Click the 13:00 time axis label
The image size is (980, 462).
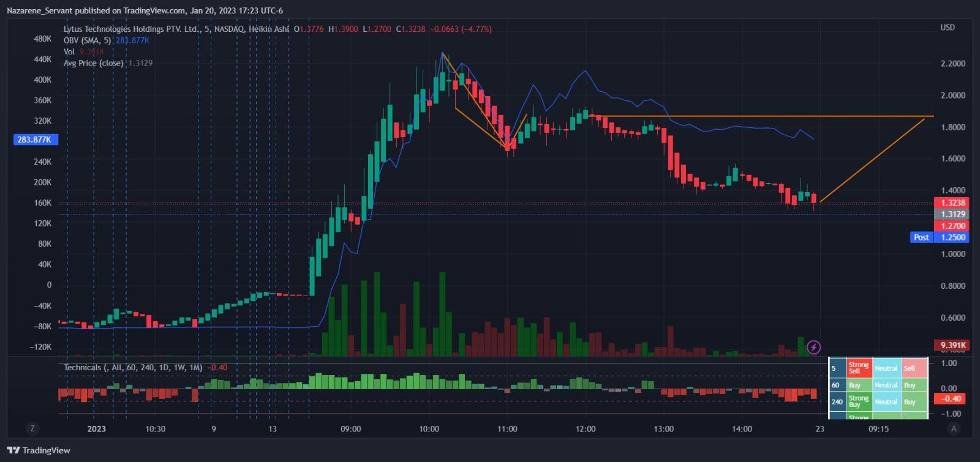pyautogui.click(x=664, y=429)
